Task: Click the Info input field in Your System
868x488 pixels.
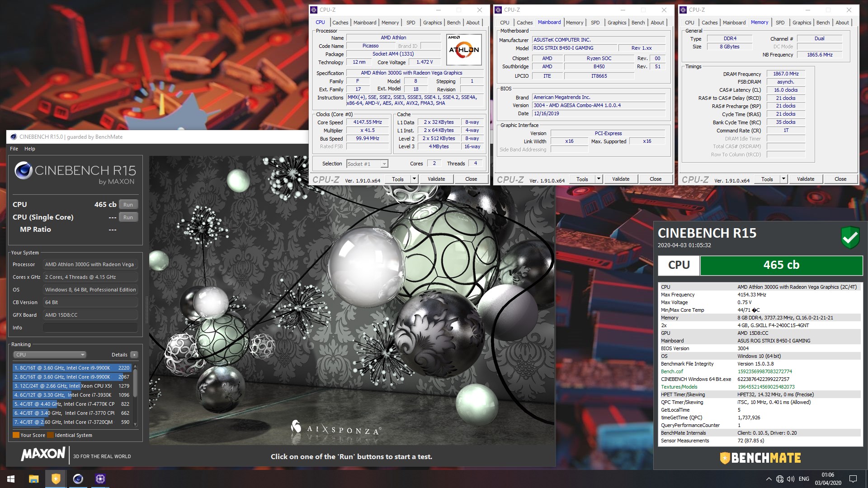Action: point(90,328)
